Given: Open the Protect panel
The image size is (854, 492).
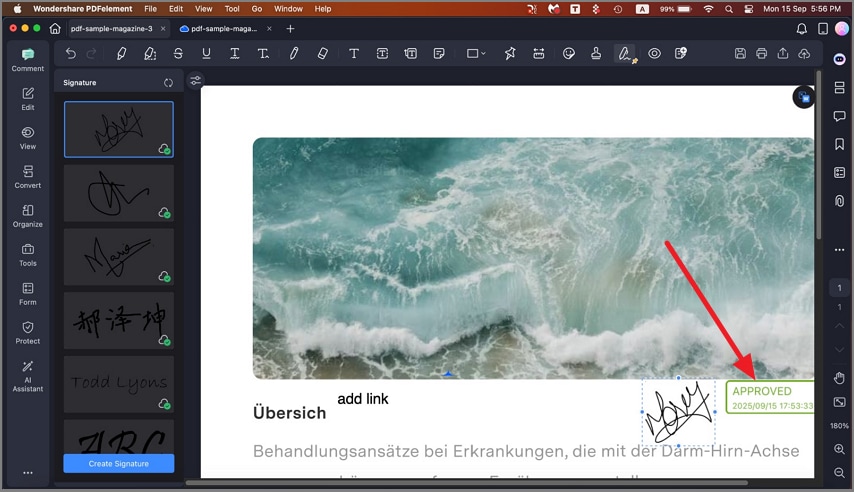Looking at the screenshot, I should click(28, 333).
